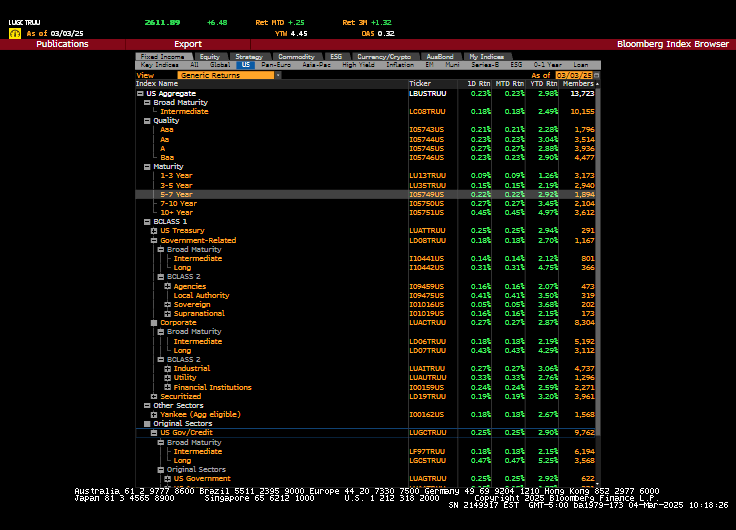The width and height of the screenshot is (736, 530).
Task: Open the Currency/Crypto tab
Action: [384, 57]
